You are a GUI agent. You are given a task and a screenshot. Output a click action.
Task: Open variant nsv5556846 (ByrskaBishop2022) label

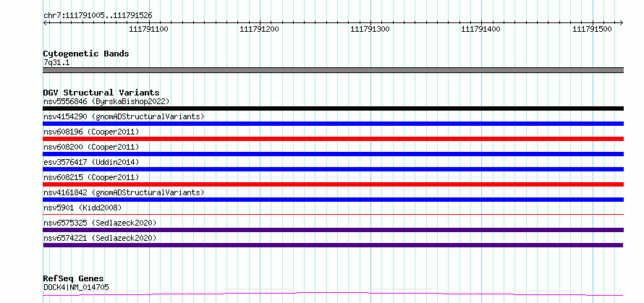(x=106, y=101)
